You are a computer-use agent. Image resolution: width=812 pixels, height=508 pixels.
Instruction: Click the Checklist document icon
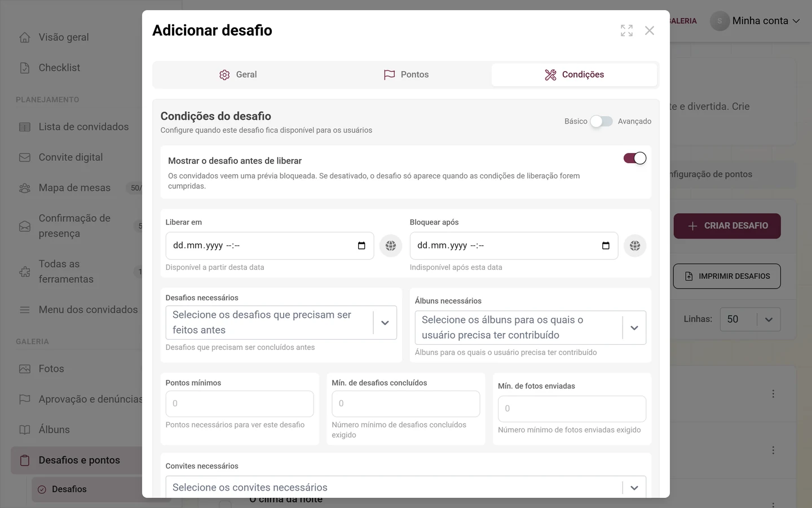pyautogui.click(x=25, y=68)
